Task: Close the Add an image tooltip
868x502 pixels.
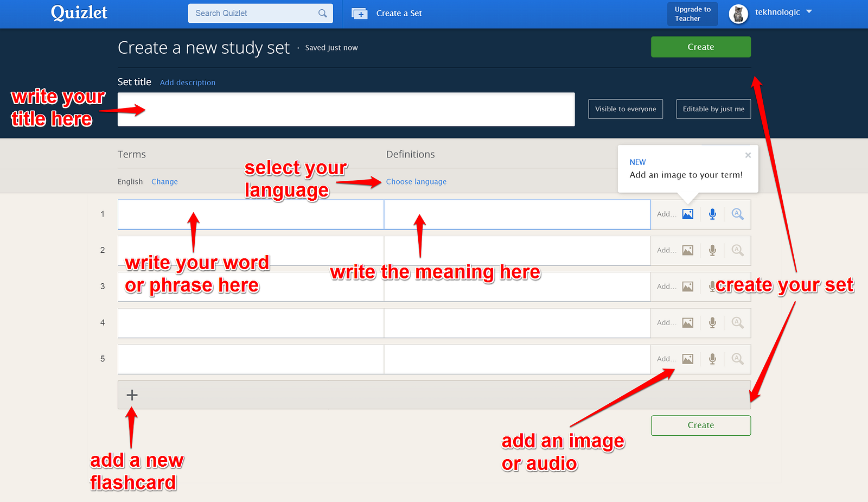Action: (748, 155)
